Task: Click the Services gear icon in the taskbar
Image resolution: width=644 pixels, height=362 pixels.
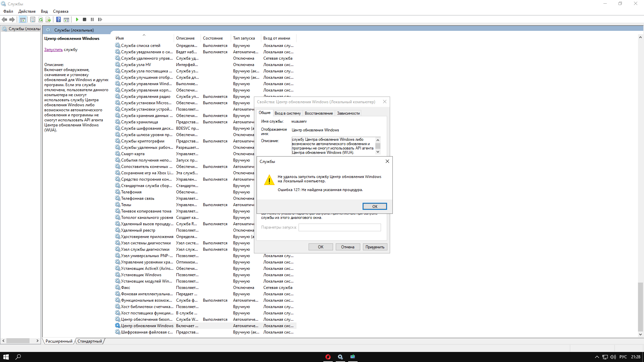Action: coord(340,357)
